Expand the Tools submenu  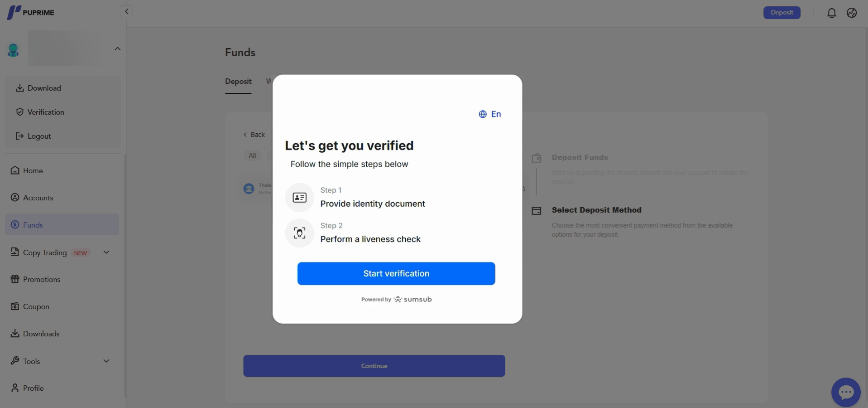point(106,361)
